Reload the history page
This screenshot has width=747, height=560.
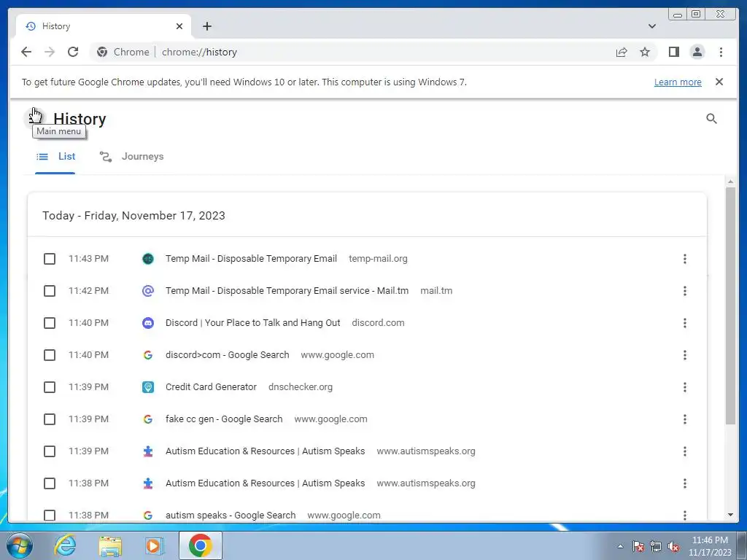[73, 52]
